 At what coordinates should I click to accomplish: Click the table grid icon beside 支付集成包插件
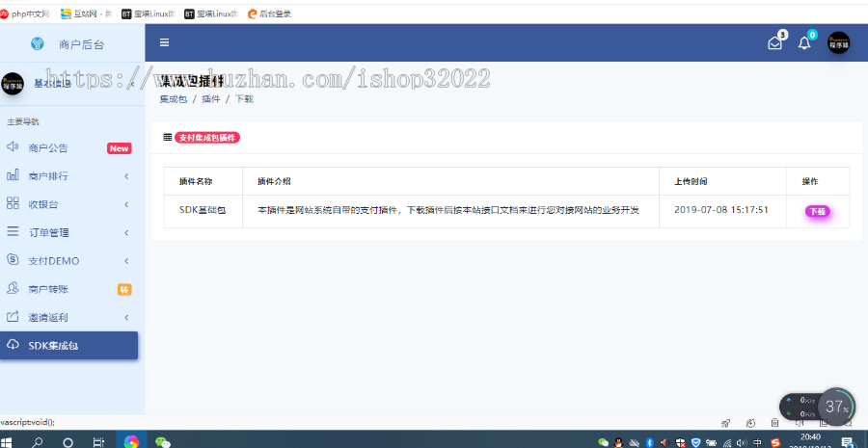[168, 137]
